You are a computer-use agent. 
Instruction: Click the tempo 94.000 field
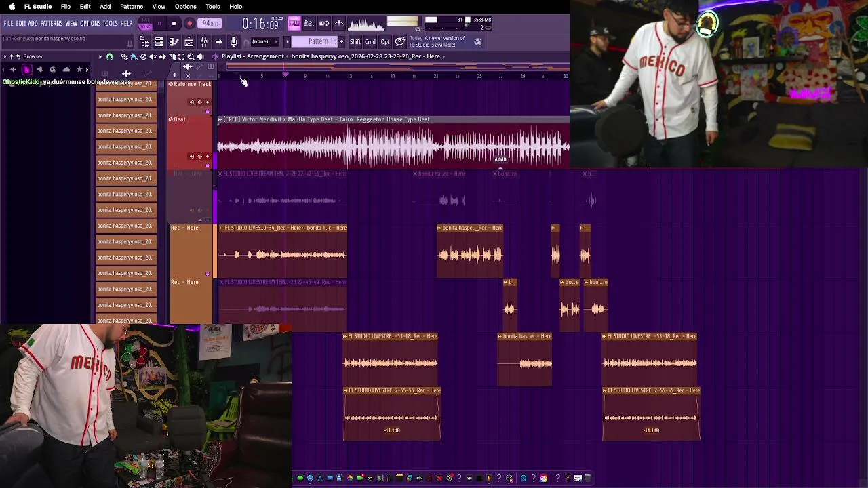click(x=210, y=24)
